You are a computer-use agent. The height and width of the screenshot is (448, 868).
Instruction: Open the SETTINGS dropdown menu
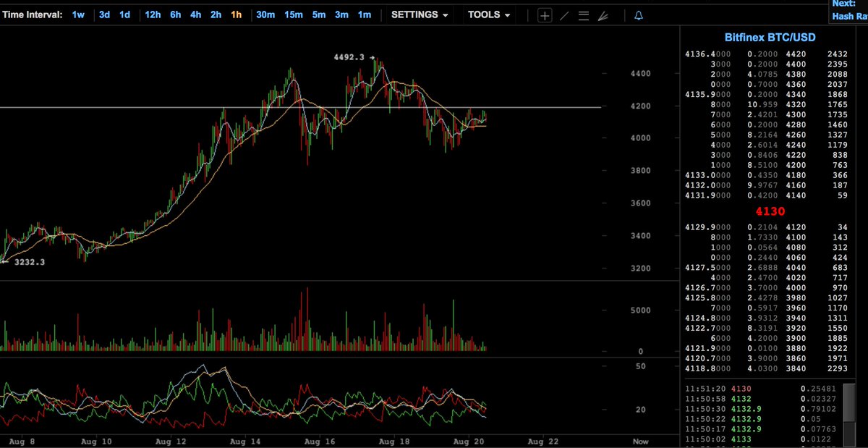(420, 14)
